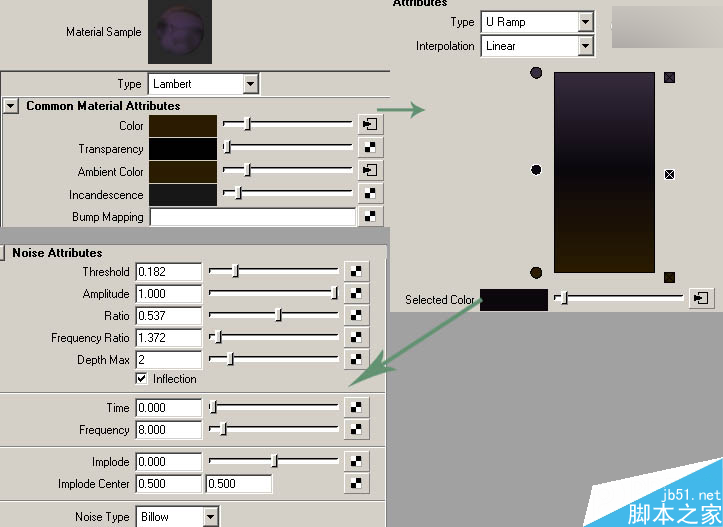Screen dimensions: 723x527
Task: Click the Ambient Color connection icon
Action: (x=370, y=171)
